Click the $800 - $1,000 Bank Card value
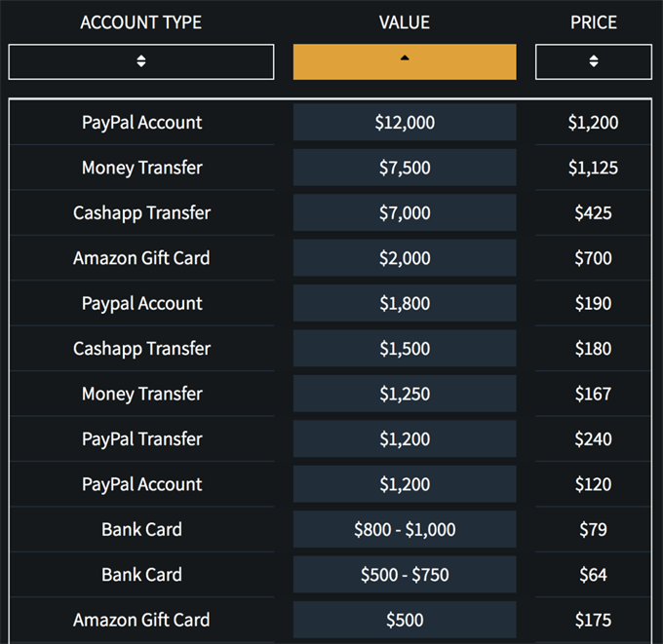This screenshot has height=644, width=663. pos(405,530)
